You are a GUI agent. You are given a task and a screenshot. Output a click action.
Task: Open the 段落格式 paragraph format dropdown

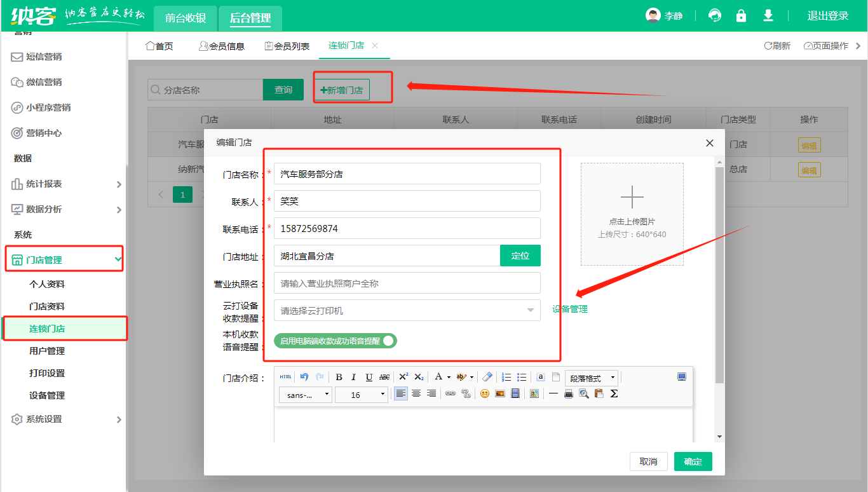588,378
